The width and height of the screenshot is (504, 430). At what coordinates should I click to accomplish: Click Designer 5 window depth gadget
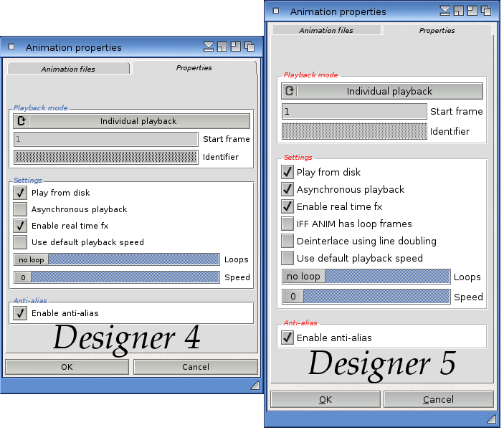486,11
